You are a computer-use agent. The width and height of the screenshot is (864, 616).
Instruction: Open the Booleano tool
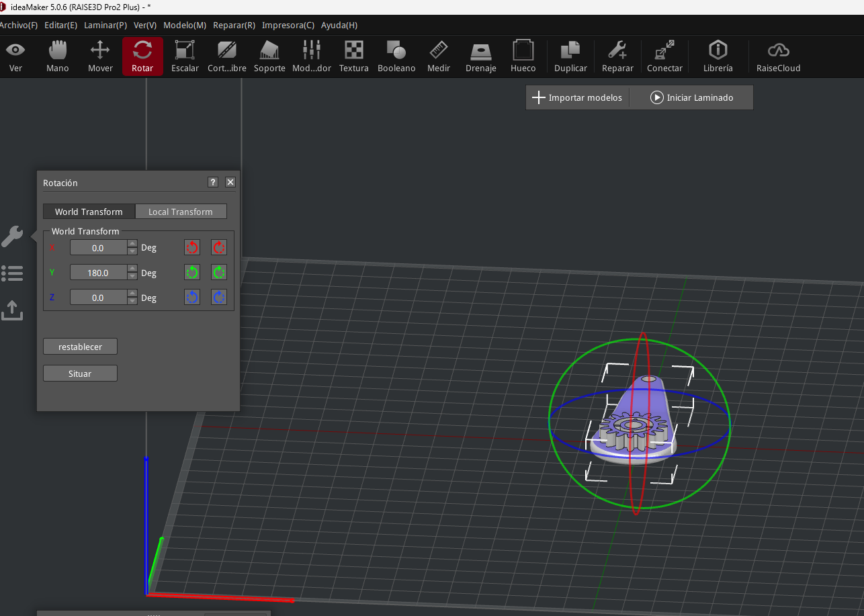[396, 56]
